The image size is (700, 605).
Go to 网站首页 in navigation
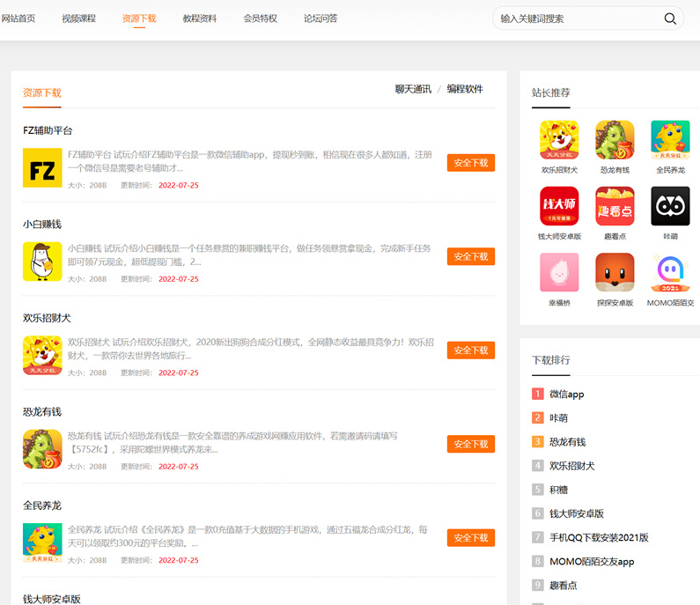18,18
